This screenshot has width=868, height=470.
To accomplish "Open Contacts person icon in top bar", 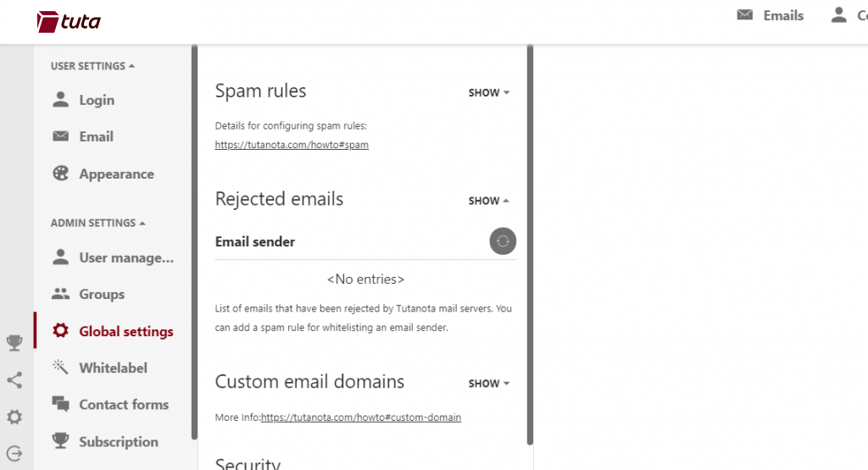I will pyautogui.click(x=839, y=15).
